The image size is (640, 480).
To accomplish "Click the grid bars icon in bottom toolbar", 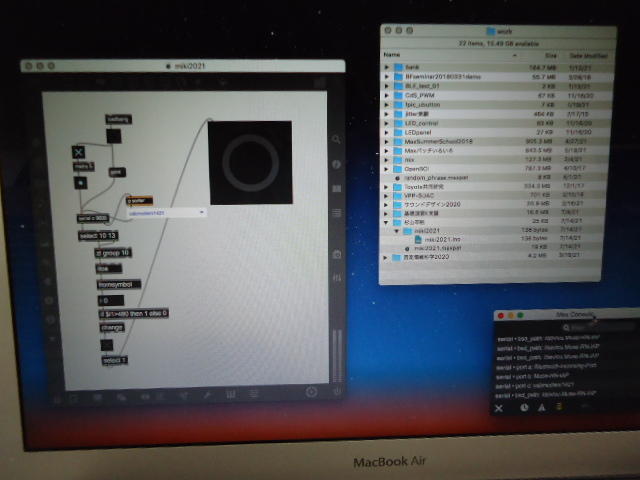I will pos(231,394).
